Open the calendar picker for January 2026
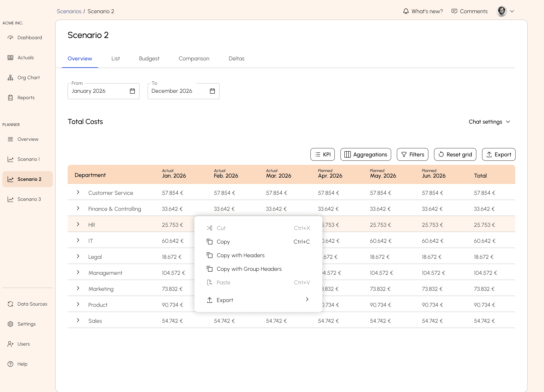This screenshot has width=544, height=392. [x=132, y=91]
